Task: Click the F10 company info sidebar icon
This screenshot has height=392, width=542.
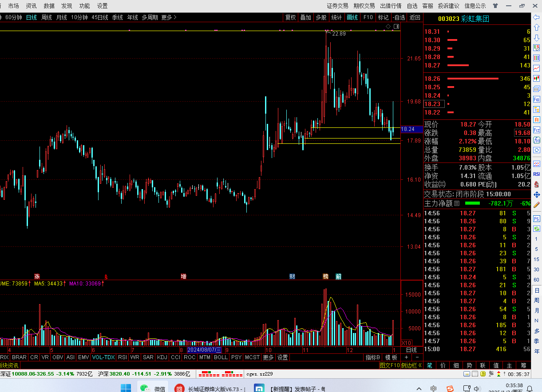Action: tap(537, 99)
